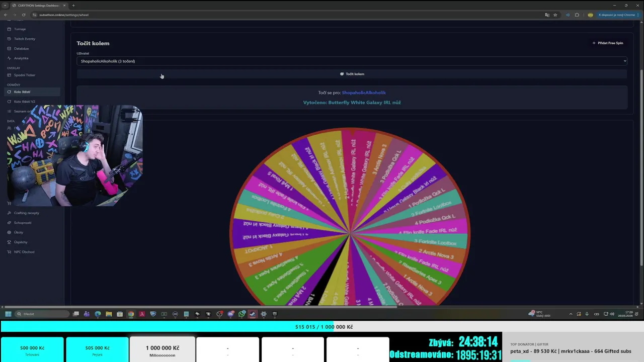Screen dimensions: 644x362
Task: Open the translate page icon
Action: [x=547, y=15]
